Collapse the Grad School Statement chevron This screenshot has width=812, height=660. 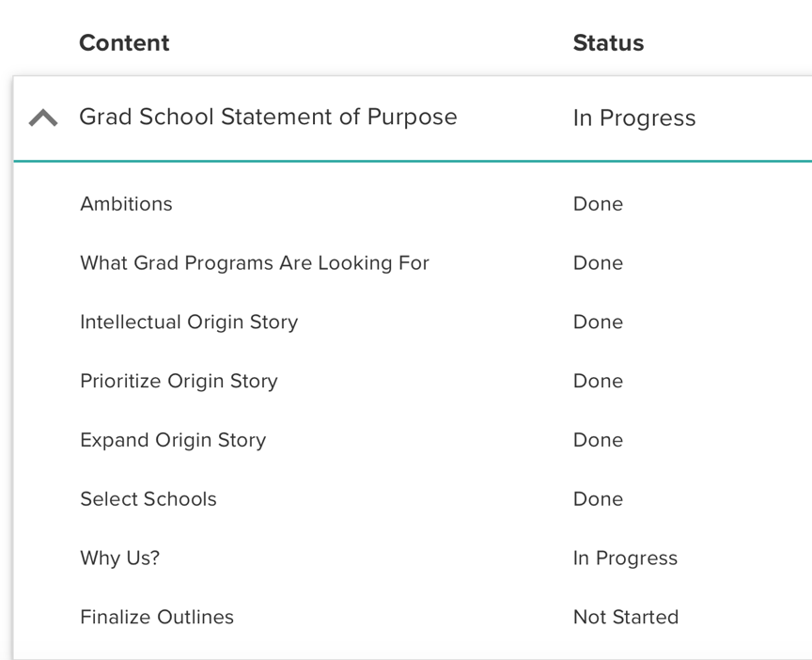43,118
